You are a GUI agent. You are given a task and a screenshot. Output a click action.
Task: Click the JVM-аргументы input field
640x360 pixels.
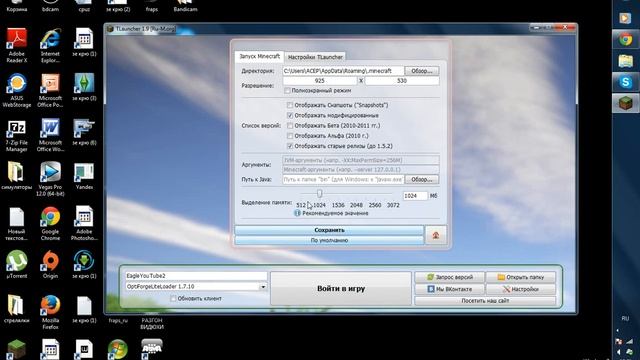click(x=361, y=160)
